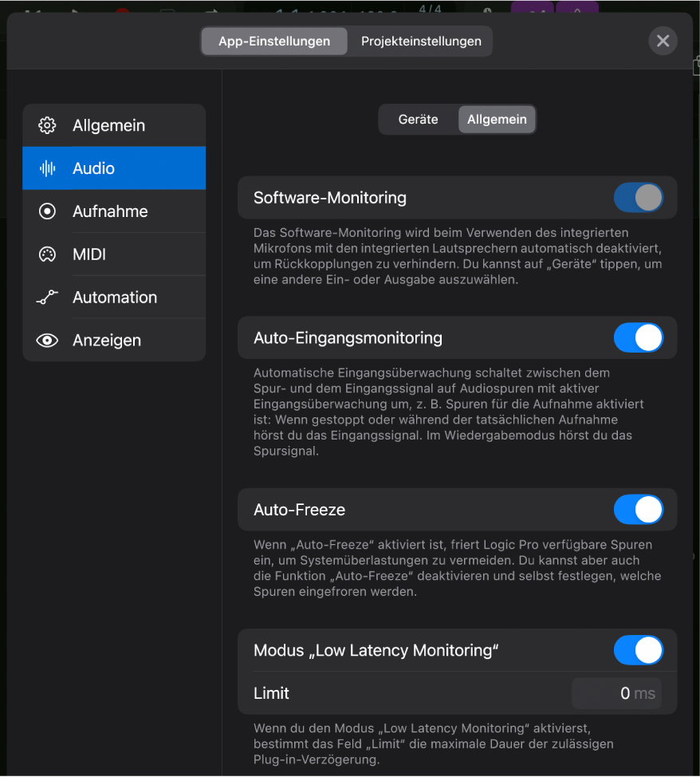Disable Modus Low Latency Monitoring
This screenshot has height=777, width=700.
tap(638, 650)
